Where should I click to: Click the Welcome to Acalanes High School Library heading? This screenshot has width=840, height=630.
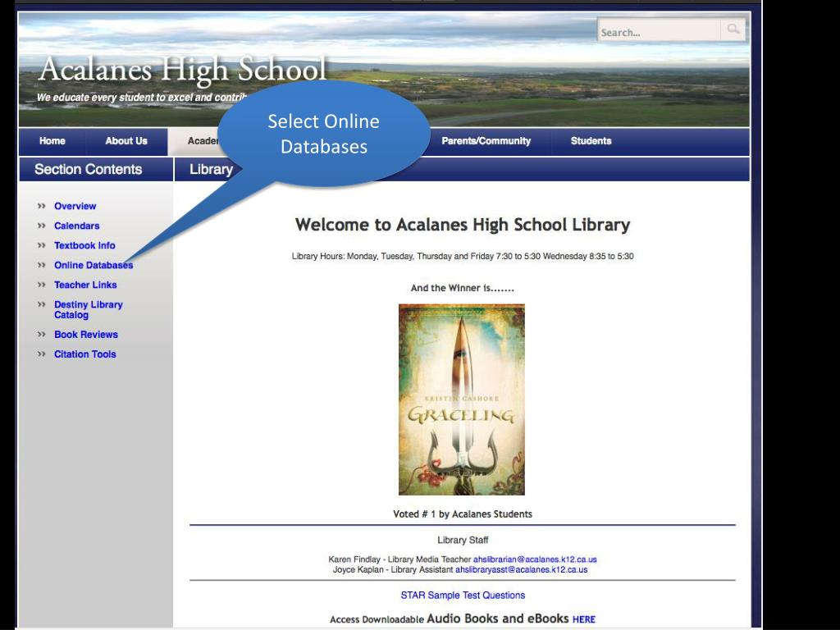(463, 225)
